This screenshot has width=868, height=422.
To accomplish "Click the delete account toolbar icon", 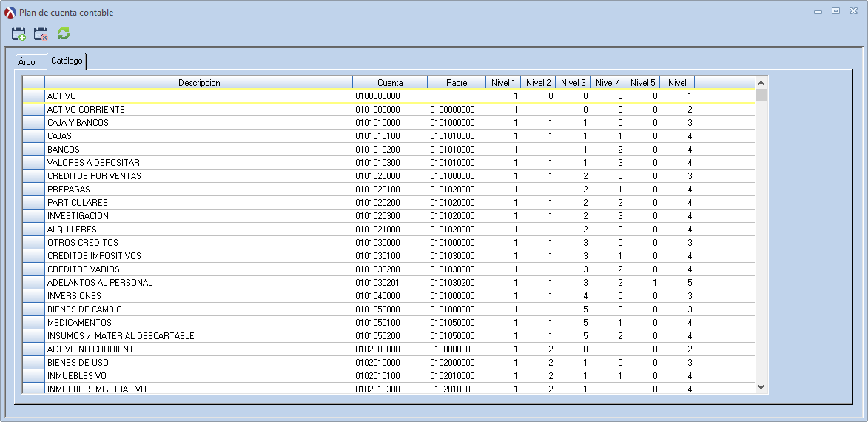I will pyautogui.click(x=41, y=34).
